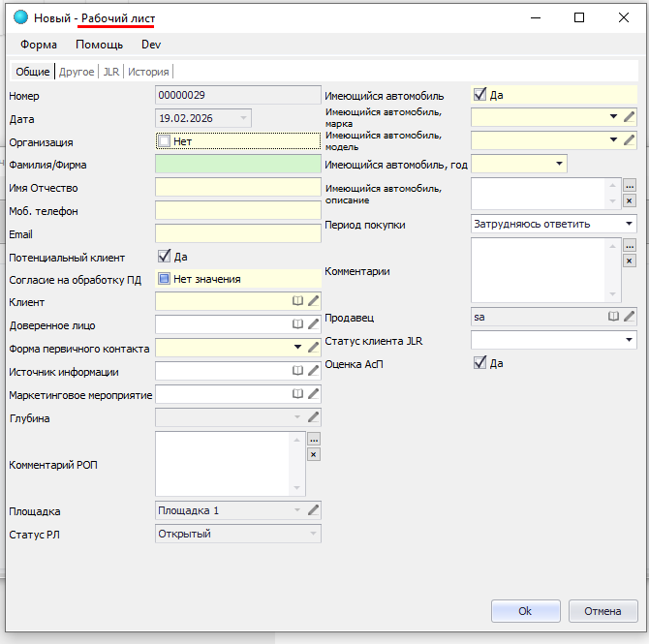The image size is (649, 644).
Task: Click the pencil icon next to Продавец
Action: click(630, 317)
